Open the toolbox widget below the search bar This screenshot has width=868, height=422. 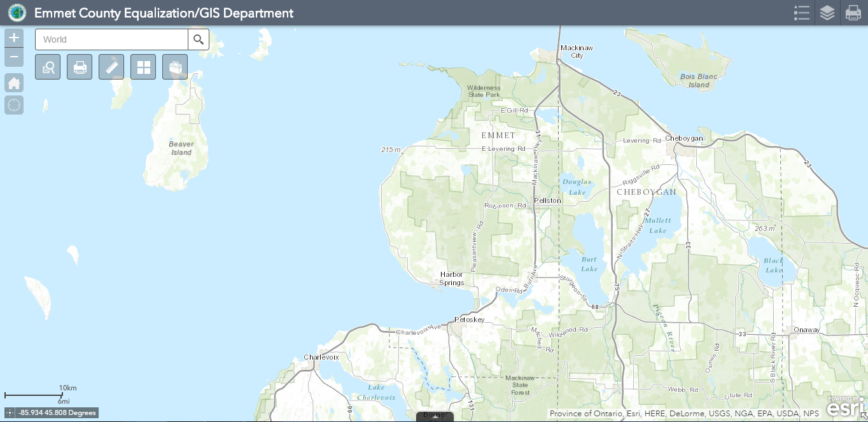coord(175,66)
